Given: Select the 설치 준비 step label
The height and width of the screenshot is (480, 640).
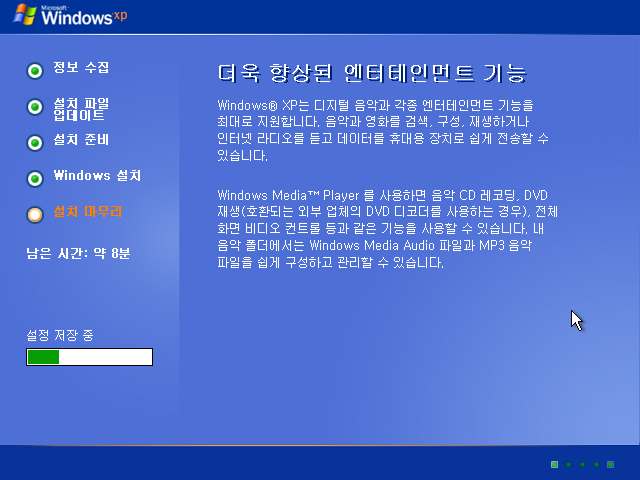Looking at the screenshot, I should tap(81, 140).
